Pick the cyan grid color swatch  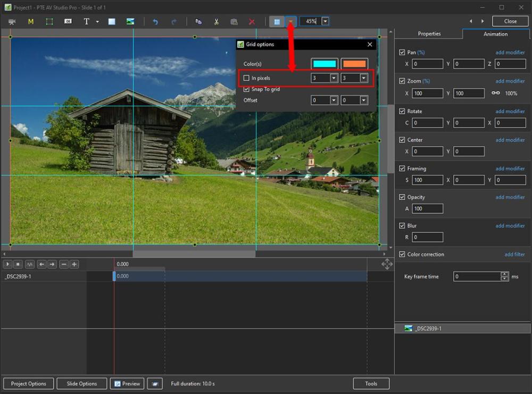pyautogui.click(x=325, y=64)
